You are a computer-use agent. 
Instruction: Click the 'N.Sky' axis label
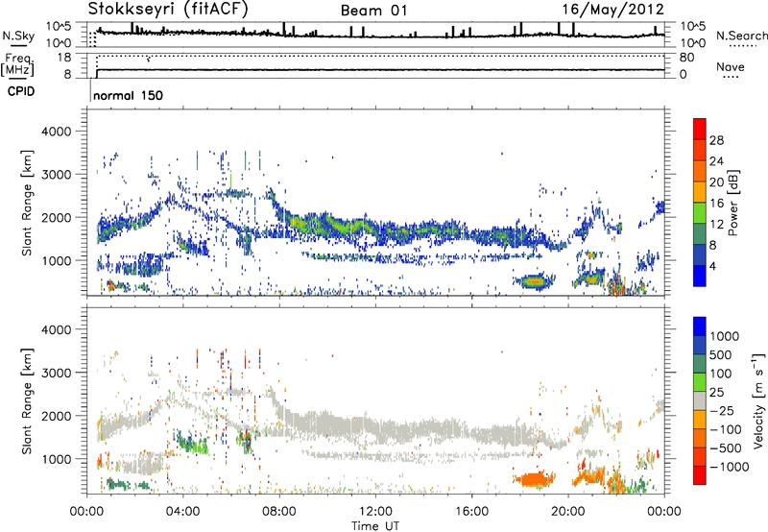pyautogui.click(x=18, y=36)
